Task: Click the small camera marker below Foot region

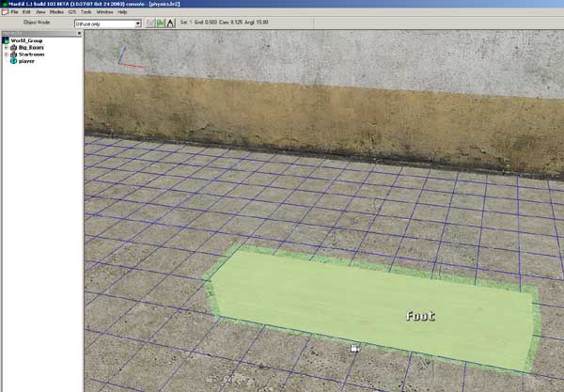Action: tap(354, 348)
